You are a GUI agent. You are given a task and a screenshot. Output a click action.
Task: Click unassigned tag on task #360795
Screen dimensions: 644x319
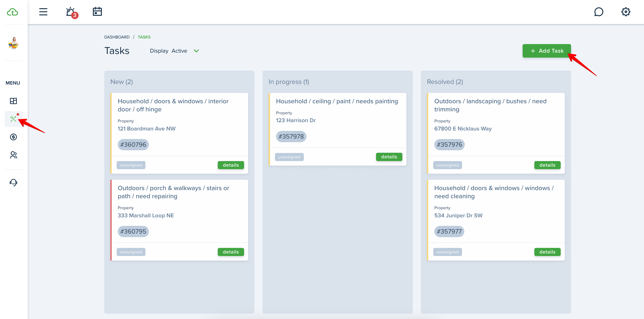(x=131, y=252)
